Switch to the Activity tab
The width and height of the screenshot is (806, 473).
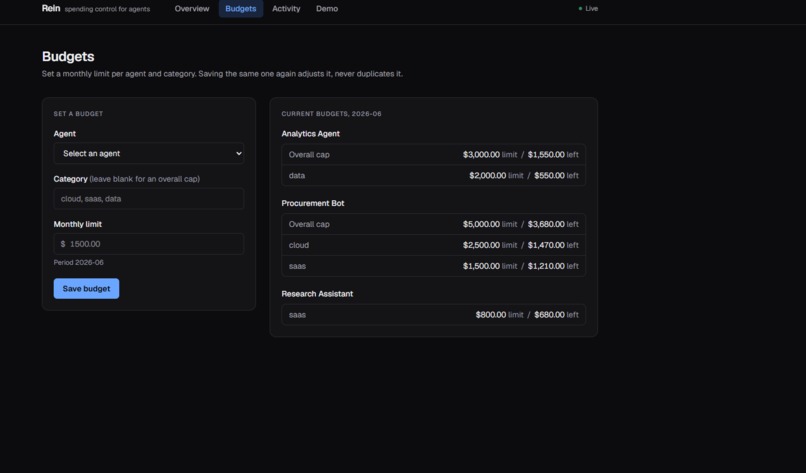(x=286, y=9)
